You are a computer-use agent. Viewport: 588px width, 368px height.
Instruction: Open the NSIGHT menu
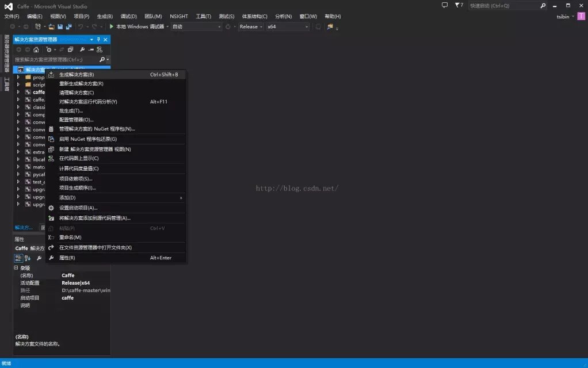pyautogui.click(x=179, y=17)
